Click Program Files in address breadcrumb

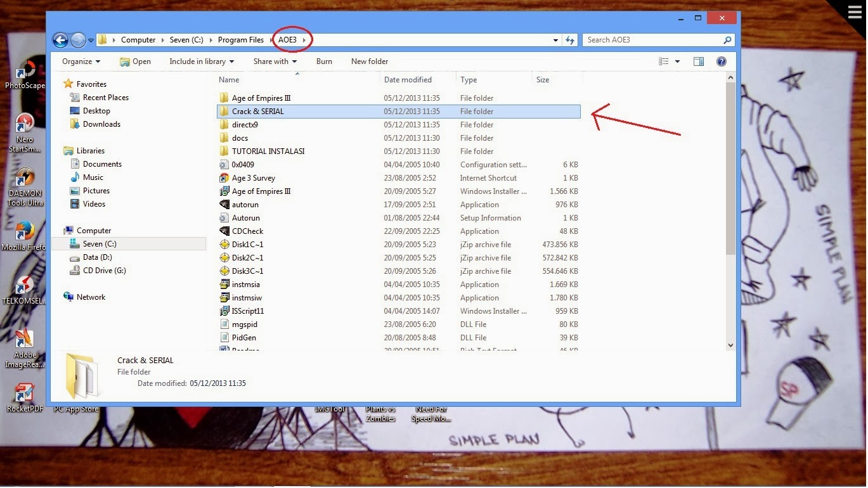coord(241,40)
